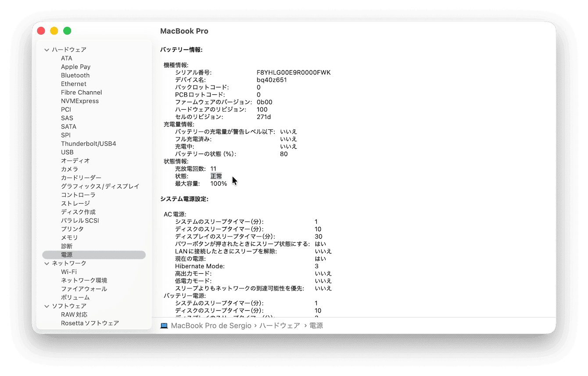This screenshot has width=588, height=376.
Task: Select PCI in the sidebar
Action: (66, 110)
